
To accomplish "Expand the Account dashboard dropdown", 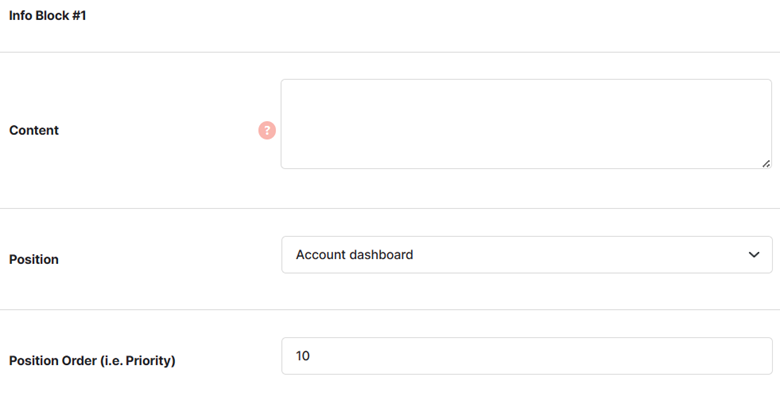I will [x=527, y=255].
